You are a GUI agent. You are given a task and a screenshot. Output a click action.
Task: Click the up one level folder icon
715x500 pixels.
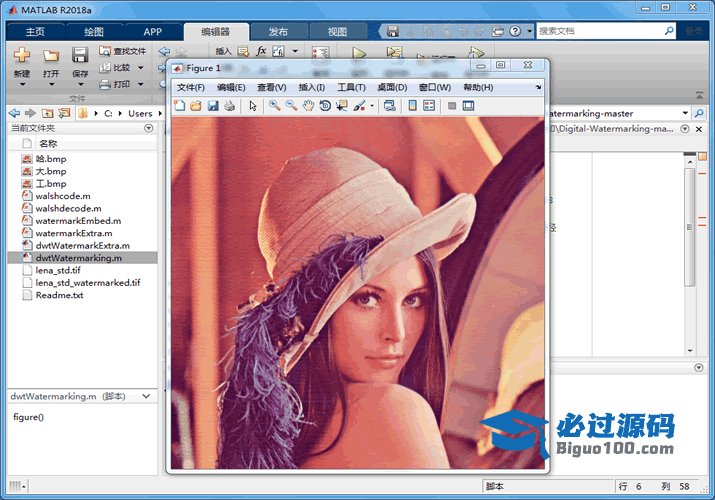(47, 113)
